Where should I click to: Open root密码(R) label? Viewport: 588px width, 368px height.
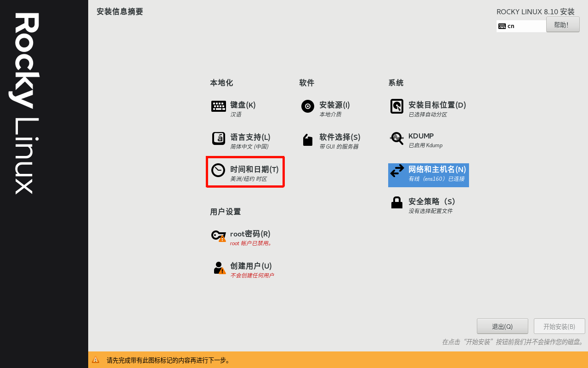(x=250, y=234)
